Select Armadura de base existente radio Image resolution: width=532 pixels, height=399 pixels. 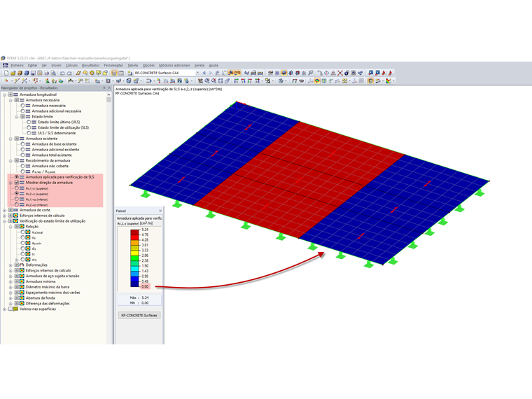coord(22,144)
